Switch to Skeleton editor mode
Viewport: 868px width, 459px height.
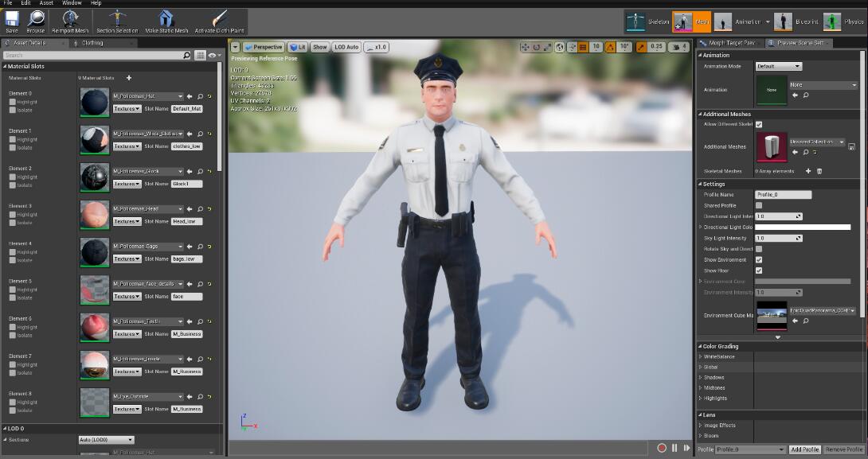(x=637, y=21)
